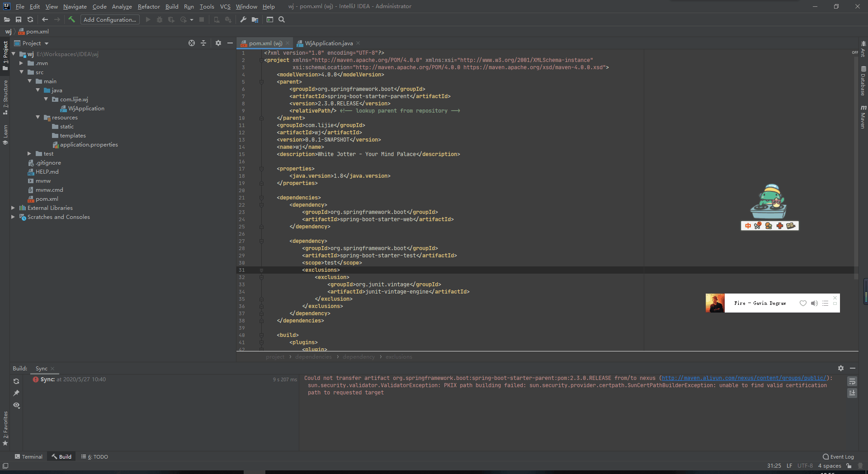
Task: Expand External Libraries node
Action: 13,208
